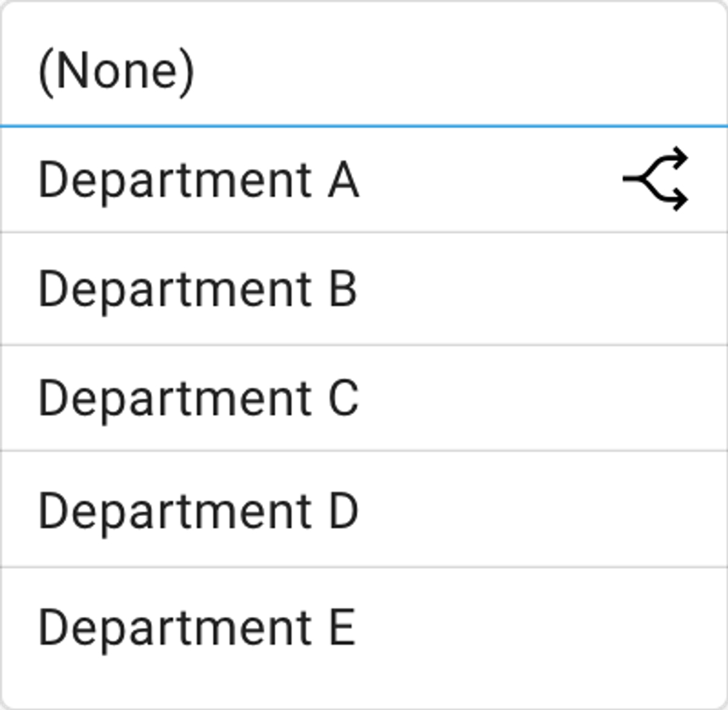The height and width of the screenshot is (710, 728).
Task: Click the Department C label text
Action: tap(198, 400)
